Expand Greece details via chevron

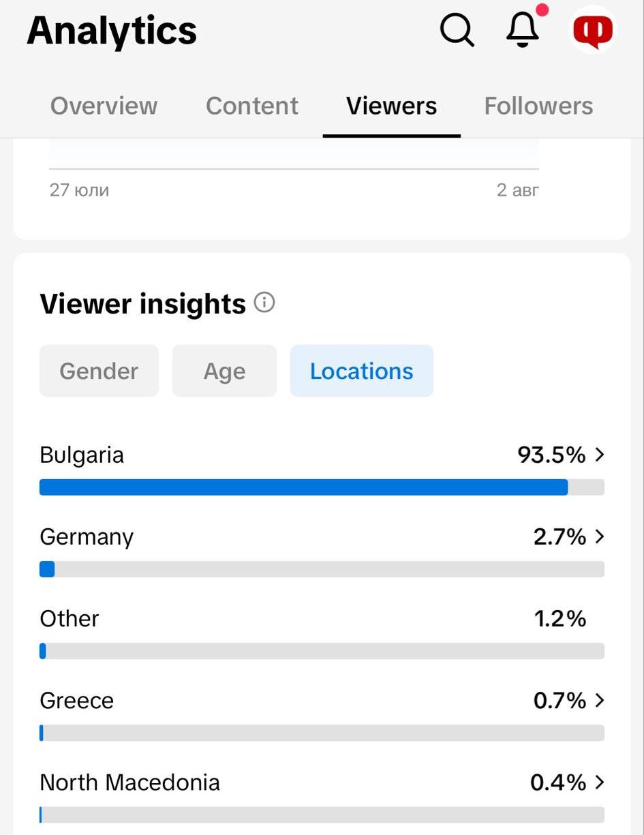click(x=600, y=700)
